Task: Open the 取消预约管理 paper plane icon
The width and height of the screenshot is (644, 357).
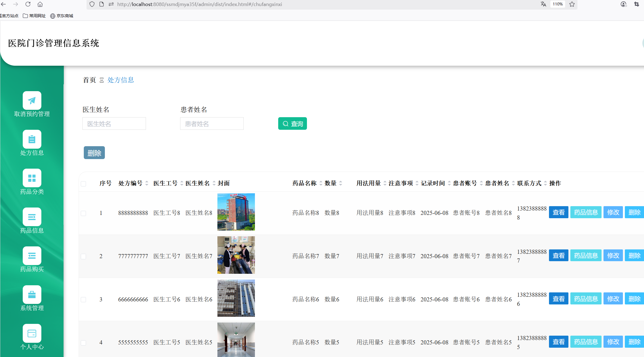Action: [x=32, y=100]
